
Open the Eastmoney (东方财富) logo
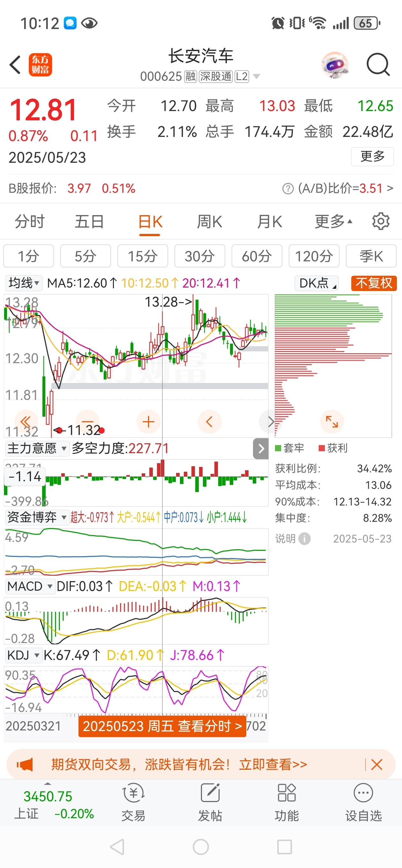(40, 65)
